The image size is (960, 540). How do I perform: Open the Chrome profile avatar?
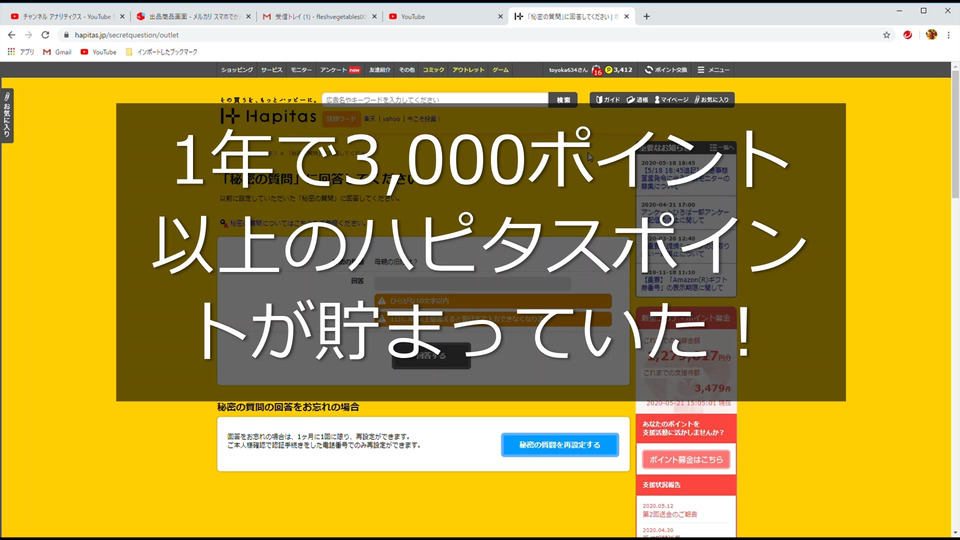click(931, 35)
